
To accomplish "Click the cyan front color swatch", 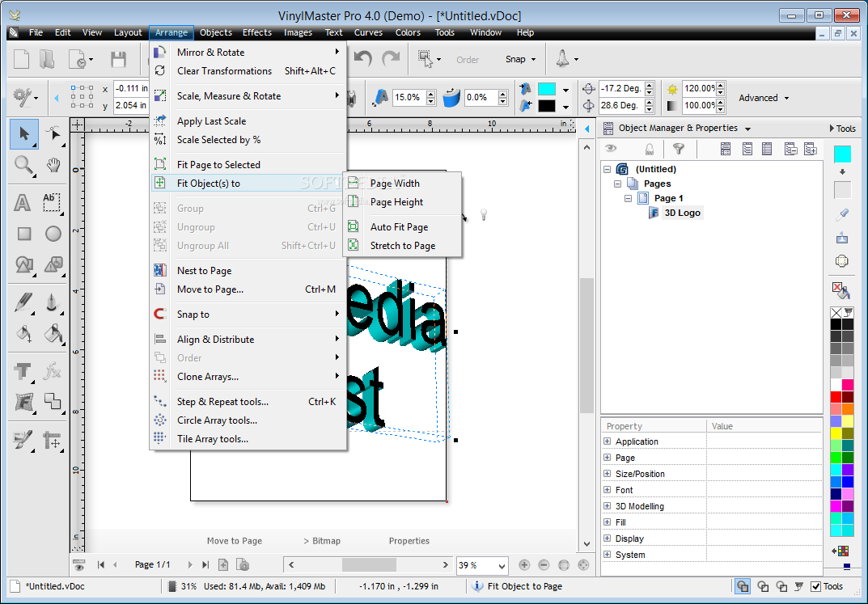I will tap(546, 89).
